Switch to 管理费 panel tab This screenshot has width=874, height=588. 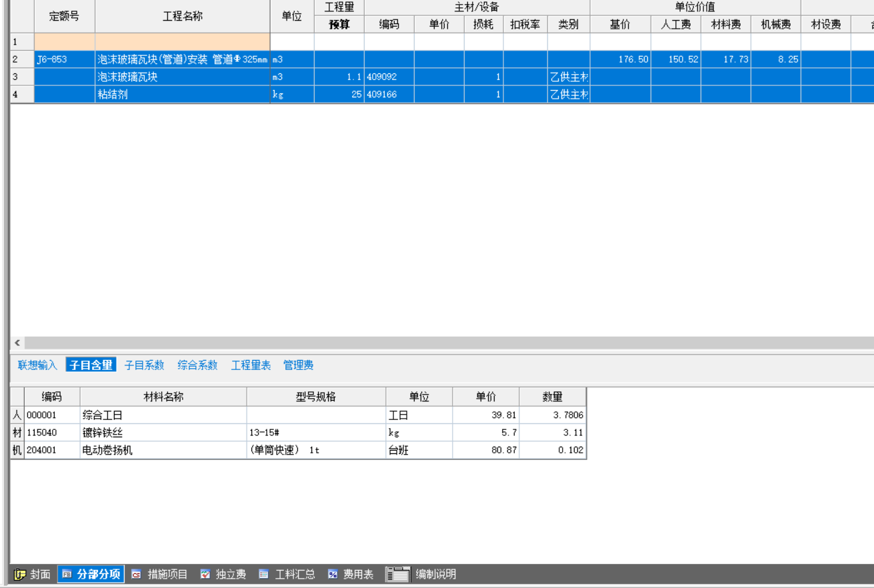[x=298, y=365]
